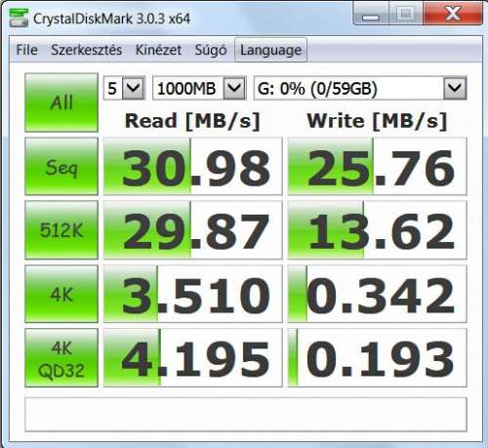Click the empty comment field at the bottom
The width and height of the screenshot is (488, 448).
tap(246, 414)
